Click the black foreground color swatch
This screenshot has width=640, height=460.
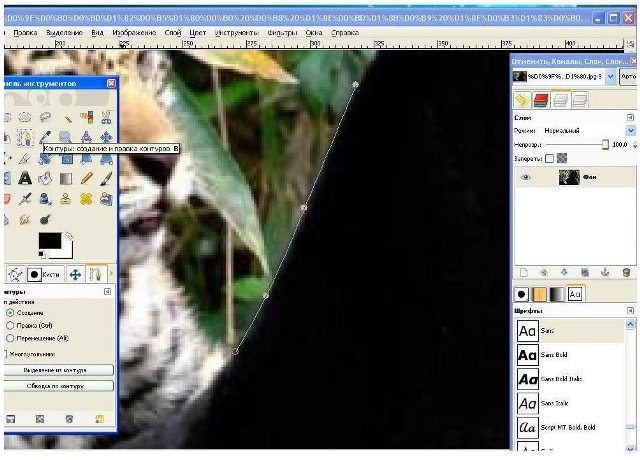point(49,240)
